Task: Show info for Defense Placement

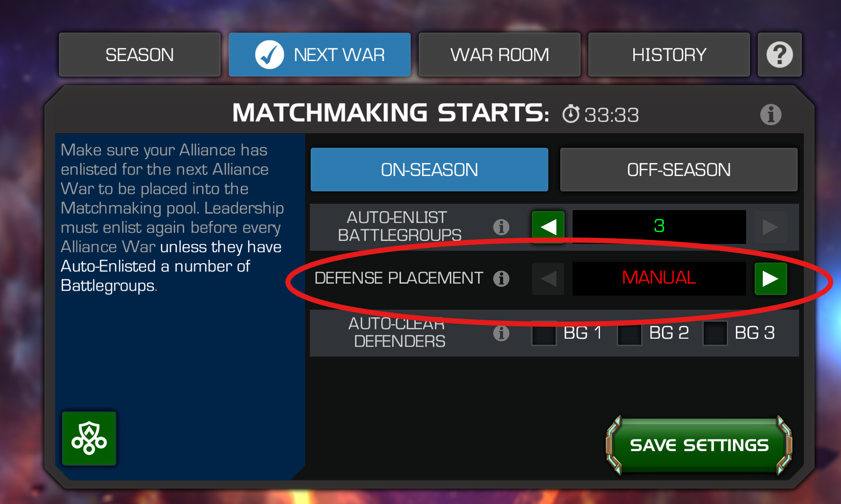Action: click(x=501, y=278)
